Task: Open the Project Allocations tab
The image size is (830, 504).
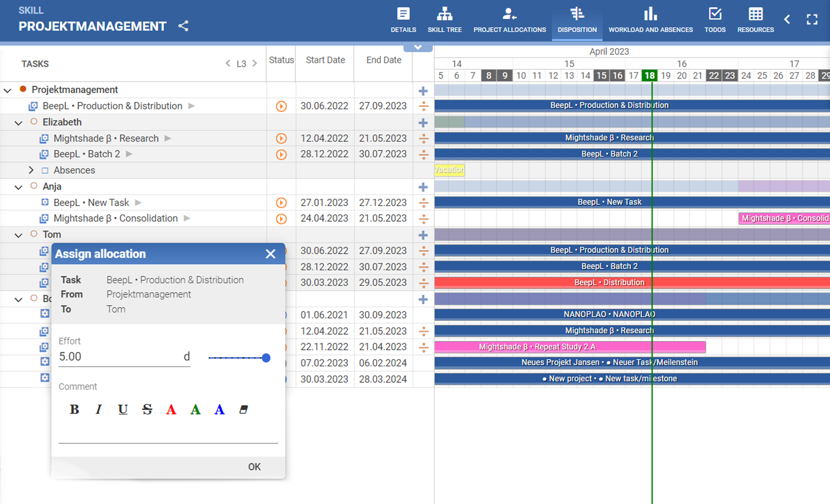Action: click(509, 20)
